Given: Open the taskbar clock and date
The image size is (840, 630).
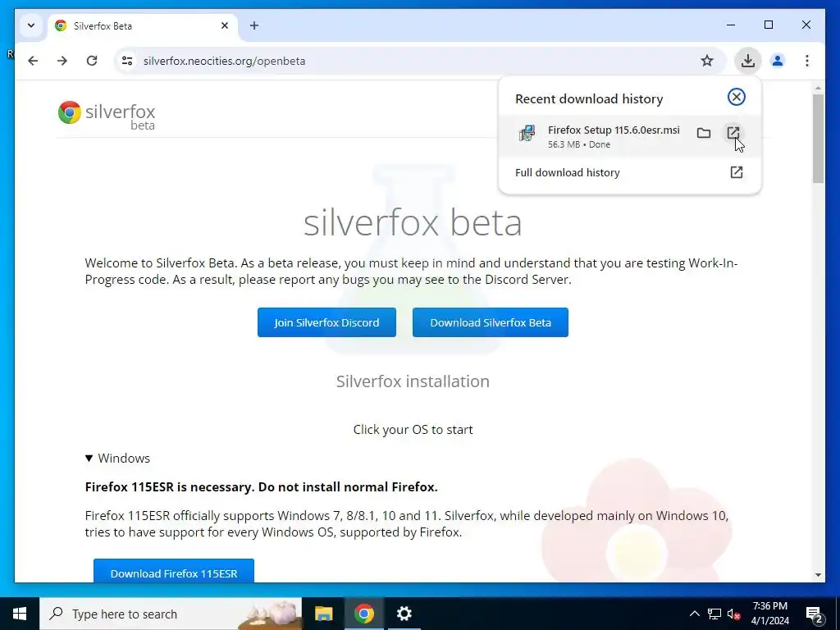Looking at the screenshot, I should (x=769, y=614).
